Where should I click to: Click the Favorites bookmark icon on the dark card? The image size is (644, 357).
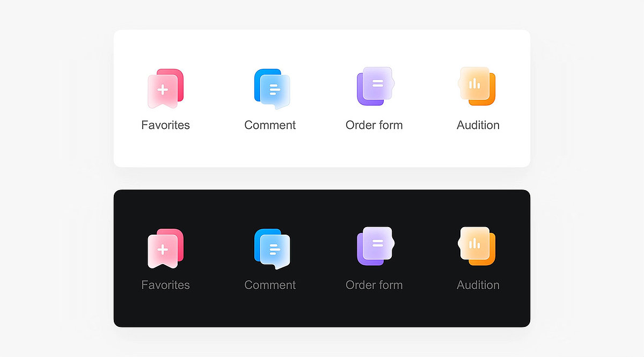click(x=165, y=249)
